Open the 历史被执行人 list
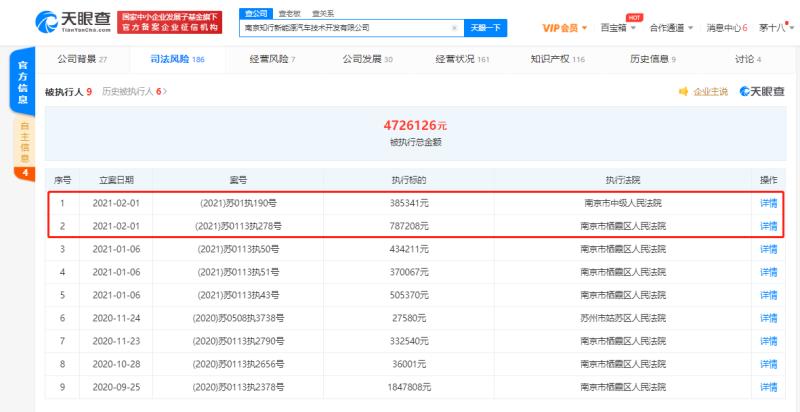Viewport: 800px width, 412px height. click(x=135, y=92)
